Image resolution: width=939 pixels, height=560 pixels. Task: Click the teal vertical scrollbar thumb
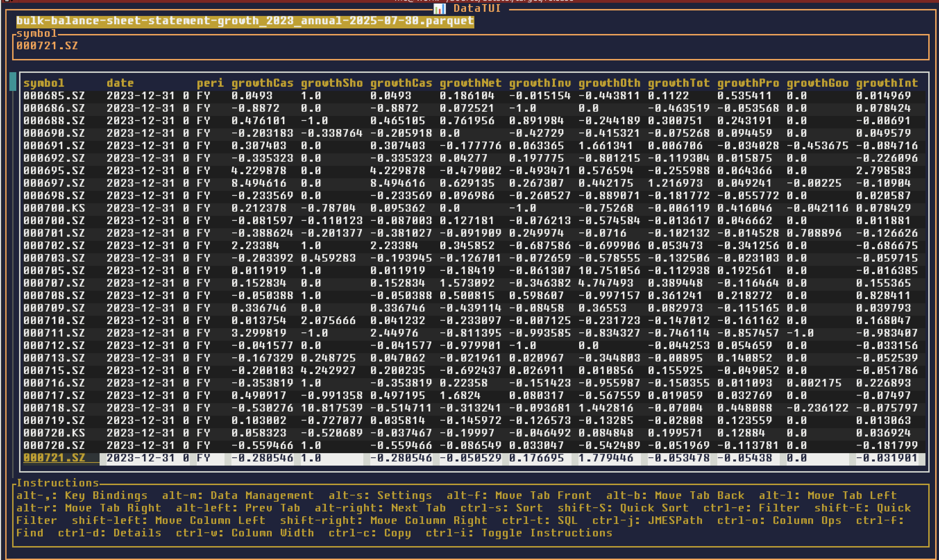(13, 82)
